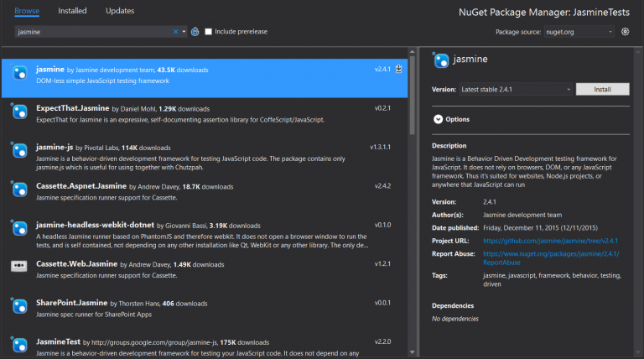Select the jasmine-js package title
Image resolution: width=644 pixels, height=359 pixels.
click(x=55, y=147)
